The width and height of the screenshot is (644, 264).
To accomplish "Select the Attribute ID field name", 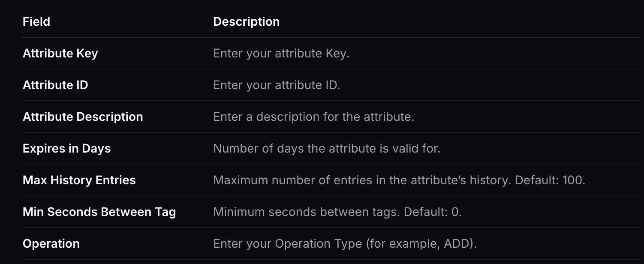I will click(55, 85).
